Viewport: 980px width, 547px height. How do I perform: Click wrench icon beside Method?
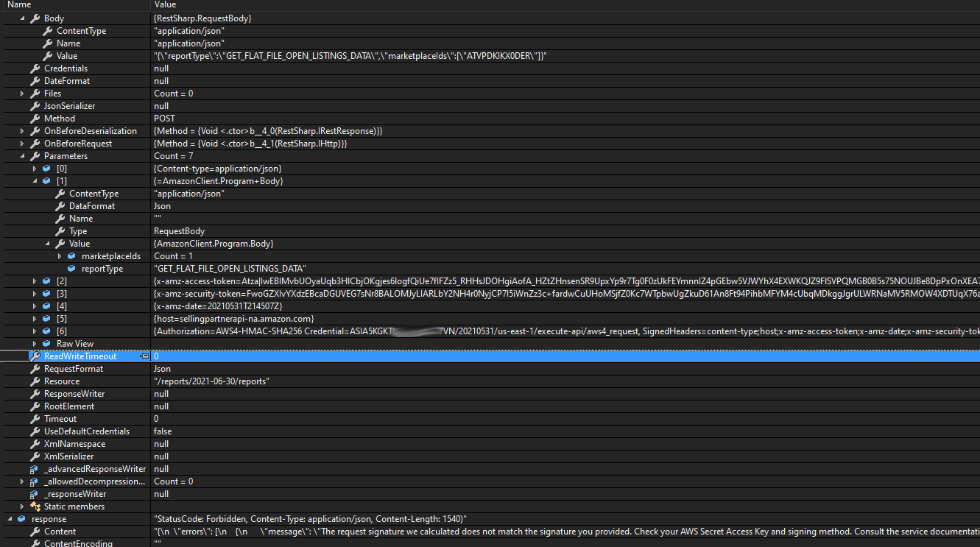pyautogui.click(x=35, y=119)
